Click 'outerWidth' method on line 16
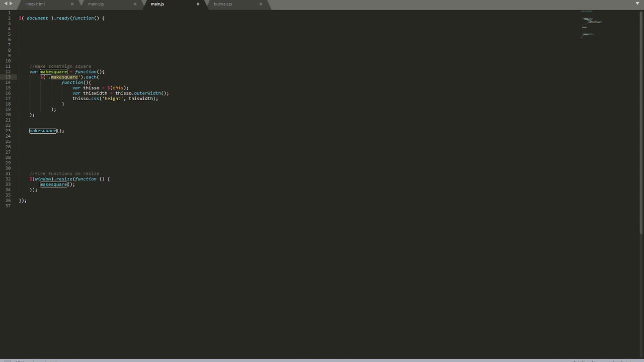This screenshot has height=362, width=644. 147,93
